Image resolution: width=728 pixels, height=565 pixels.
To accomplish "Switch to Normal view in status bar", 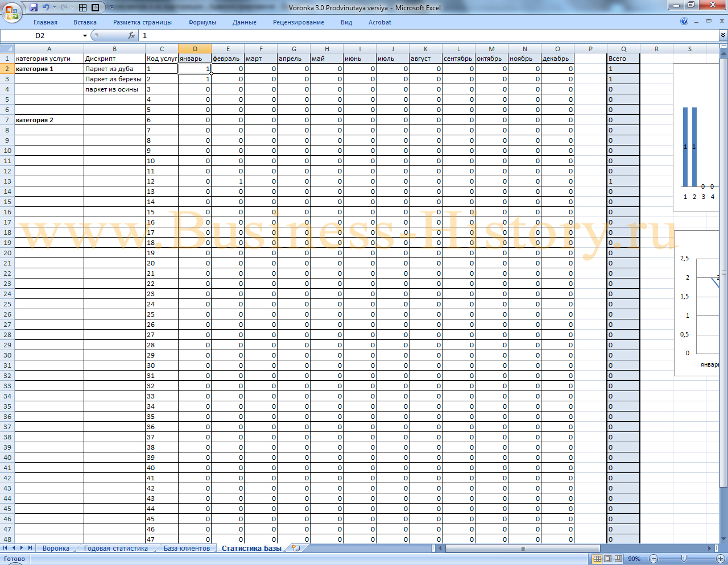I will click(x=597, y=559).
